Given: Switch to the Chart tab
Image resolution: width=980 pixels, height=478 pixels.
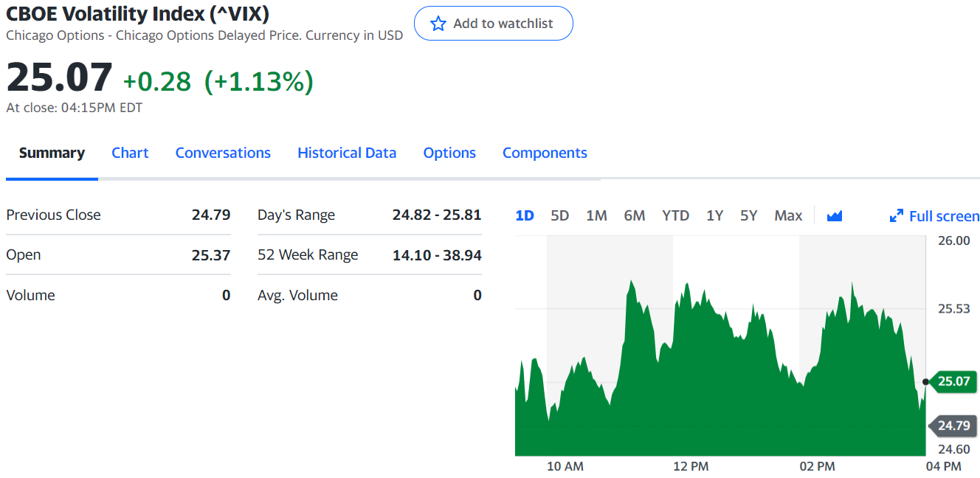Looking at the screenshot, I should 130,153.
